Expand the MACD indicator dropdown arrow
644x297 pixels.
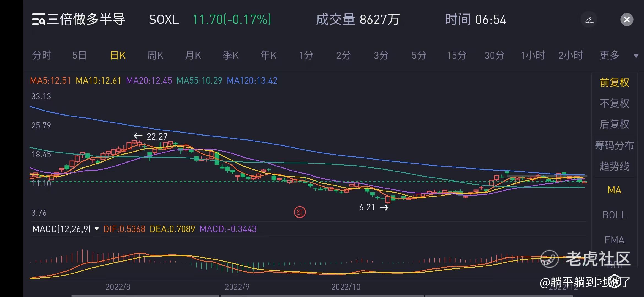pyautogui.click(x=96, y=229)
